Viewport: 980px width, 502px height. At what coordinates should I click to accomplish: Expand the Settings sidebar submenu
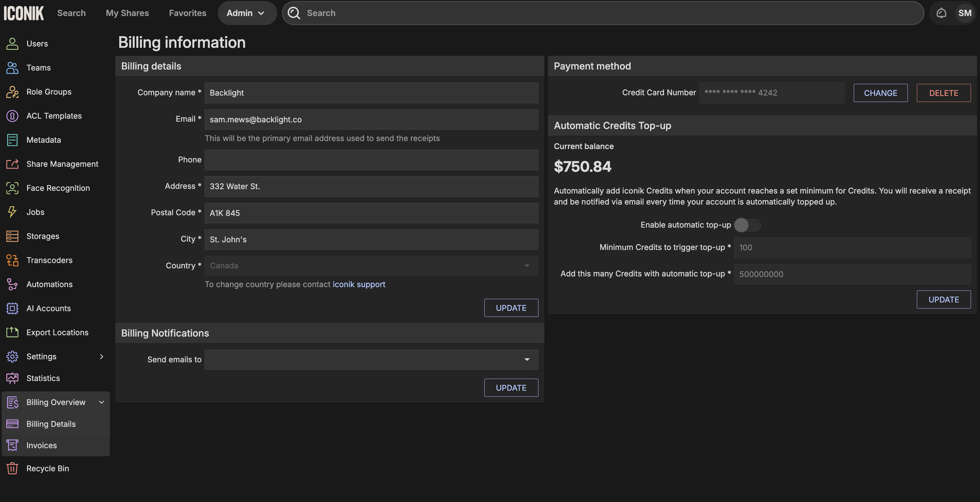(x=101, y=356)
